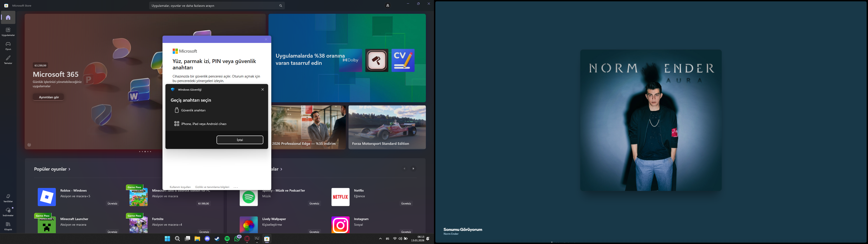Click Ücretsiz button for Roblox

click(113, 204)
